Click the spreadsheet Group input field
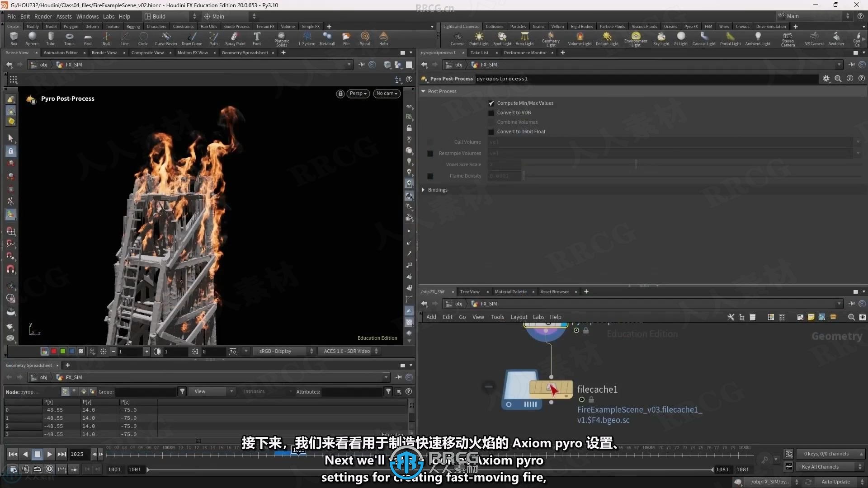Screen dimensions: 868x488 (146, 392)
